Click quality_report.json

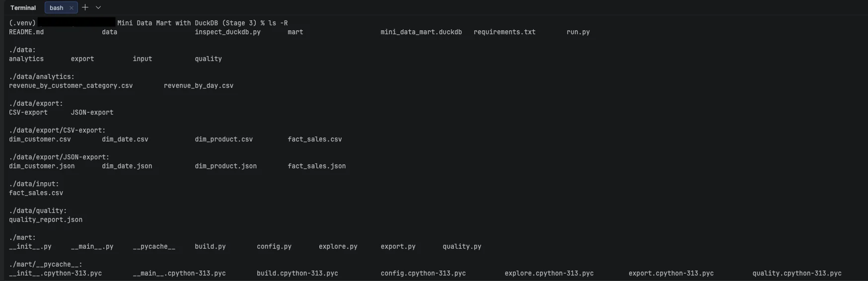[x=46, y=220]
